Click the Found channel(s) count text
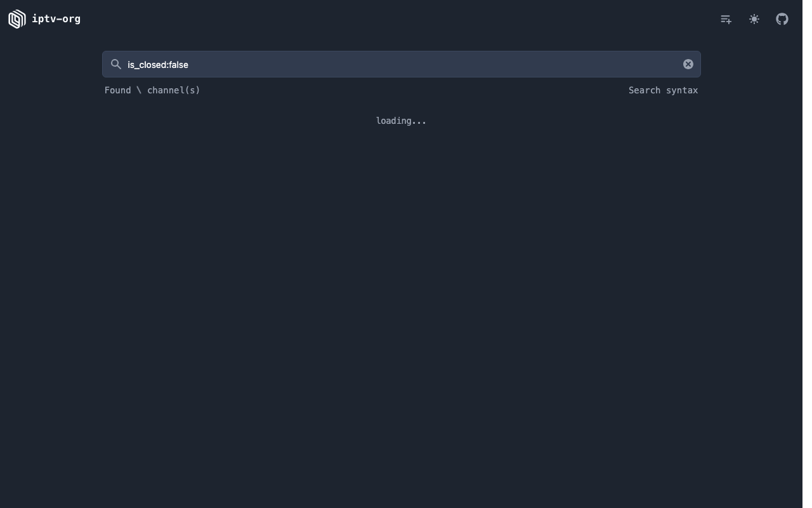Viewport: 812px width, 508px height. [152, 90]
